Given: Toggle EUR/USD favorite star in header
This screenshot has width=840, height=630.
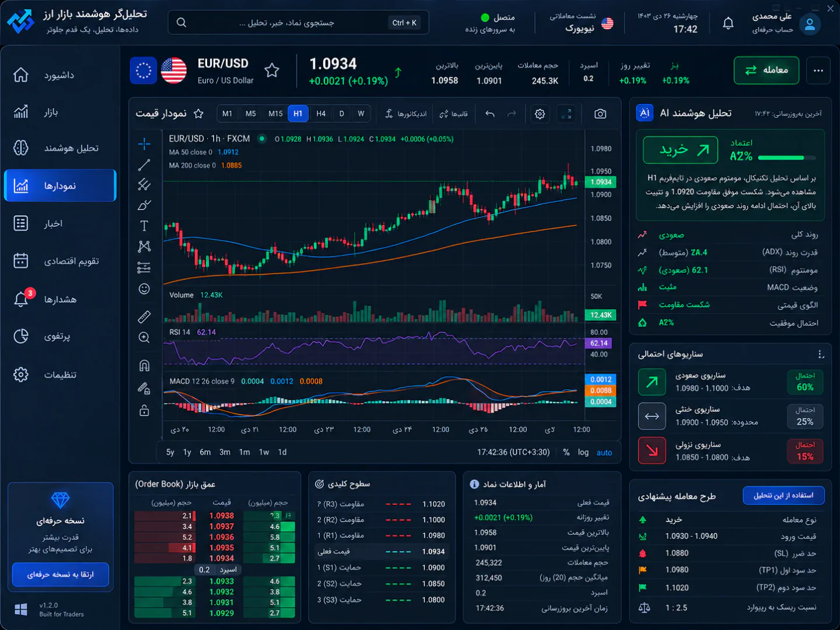Looking at the screenshot, I should click(x=272, y=71).
